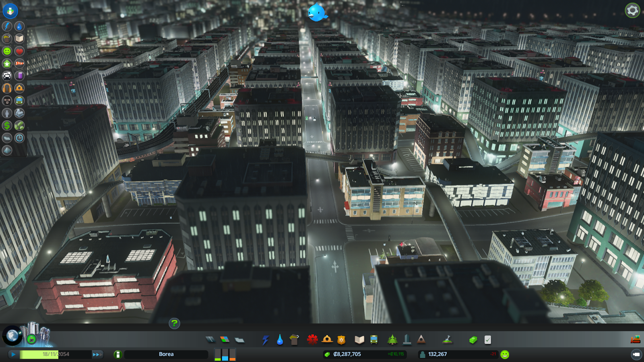Screen dimensions: 644x362
Task: Show the wind windsock info view
Action: tap(19, 64)
